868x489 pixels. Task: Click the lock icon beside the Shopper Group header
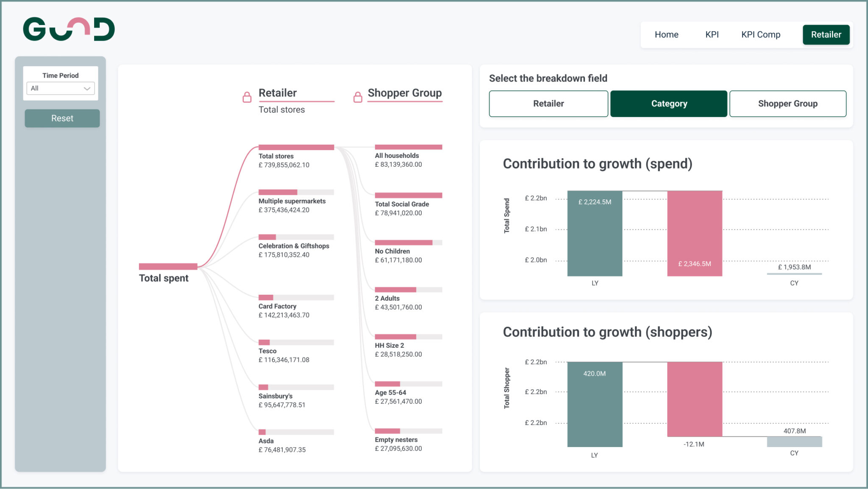pos(357,96)
